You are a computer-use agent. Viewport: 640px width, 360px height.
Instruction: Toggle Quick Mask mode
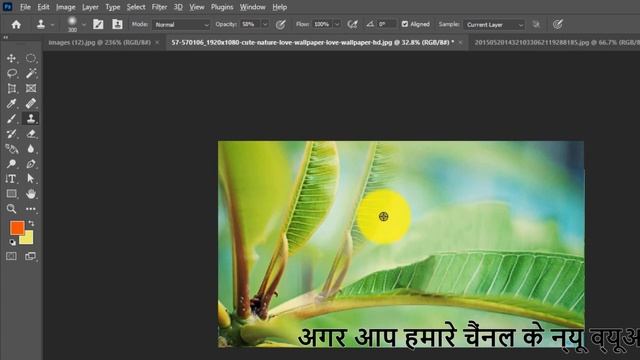point(11,256)
